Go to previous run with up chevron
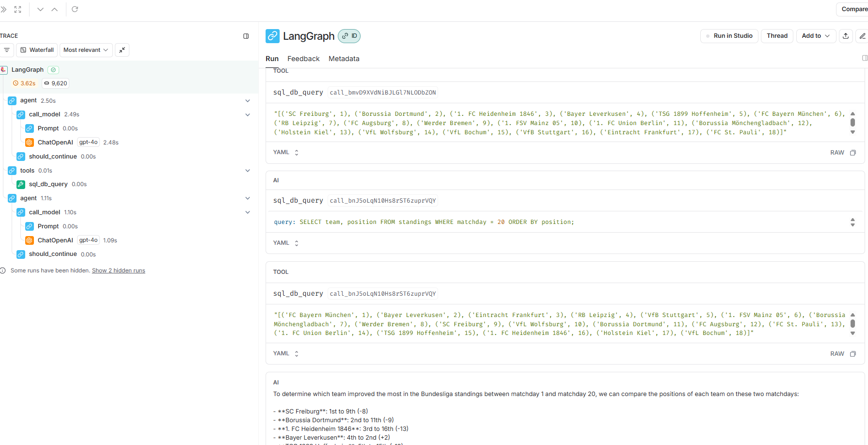868x445 pixels. click(x=55, y=9)
